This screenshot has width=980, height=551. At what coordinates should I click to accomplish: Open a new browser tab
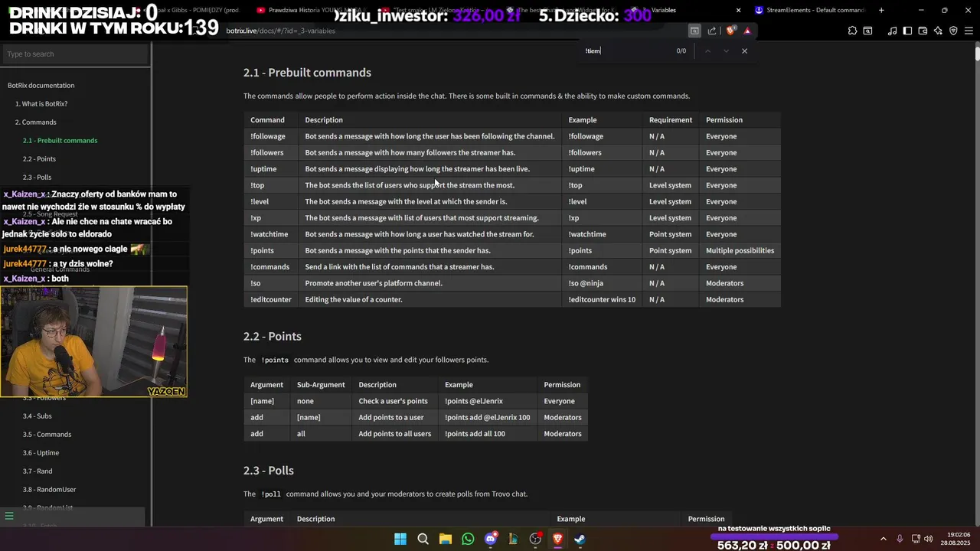(881, 10)
